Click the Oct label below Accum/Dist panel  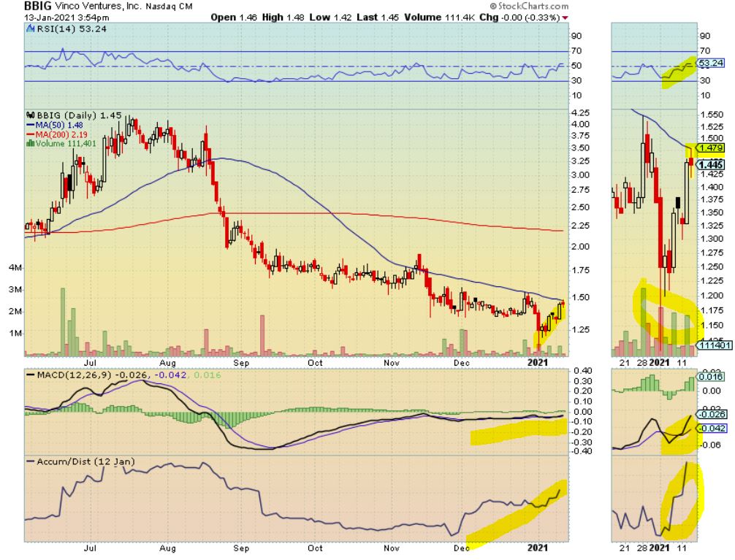315,548
